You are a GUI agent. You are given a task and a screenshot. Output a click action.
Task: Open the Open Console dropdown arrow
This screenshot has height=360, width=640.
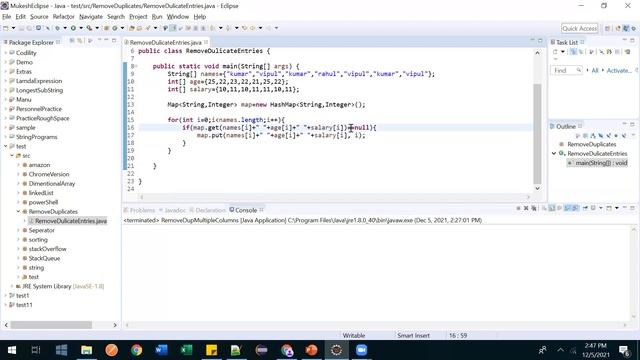pyautogui.click(x=617, y=208)
